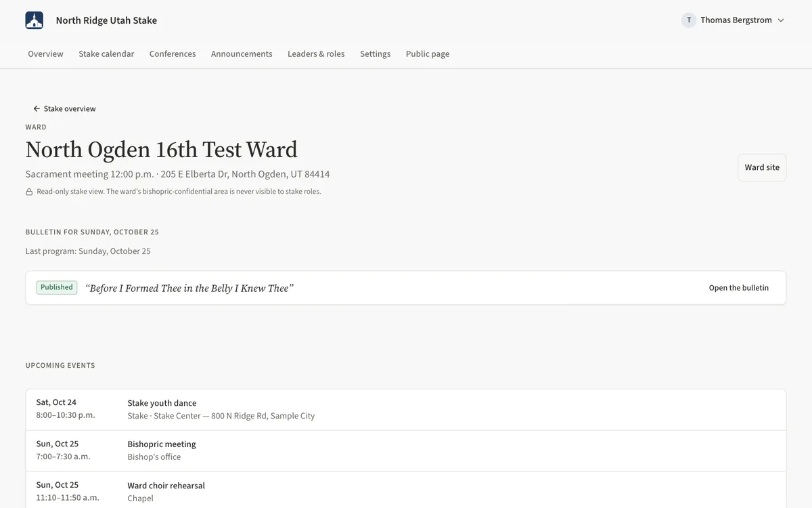Click the 7:00–7:30 a.m. time entry
812x508 pixels.
click(x=63, y=457)
